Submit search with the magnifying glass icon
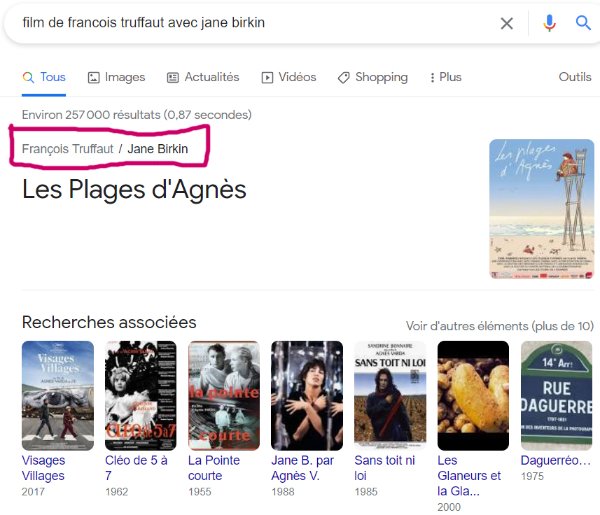600x515 pixels. coord(583,23)
